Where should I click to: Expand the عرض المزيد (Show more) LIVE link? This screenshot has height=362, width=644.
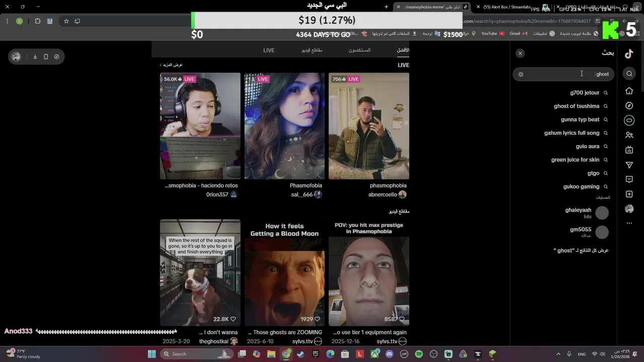click(x=171, y=65)
